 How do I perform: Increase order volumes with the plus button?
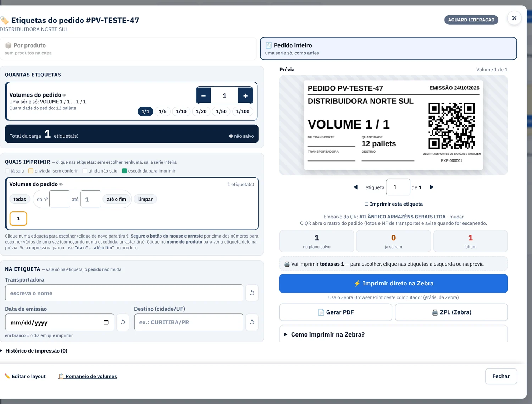[x=245, y=95]
